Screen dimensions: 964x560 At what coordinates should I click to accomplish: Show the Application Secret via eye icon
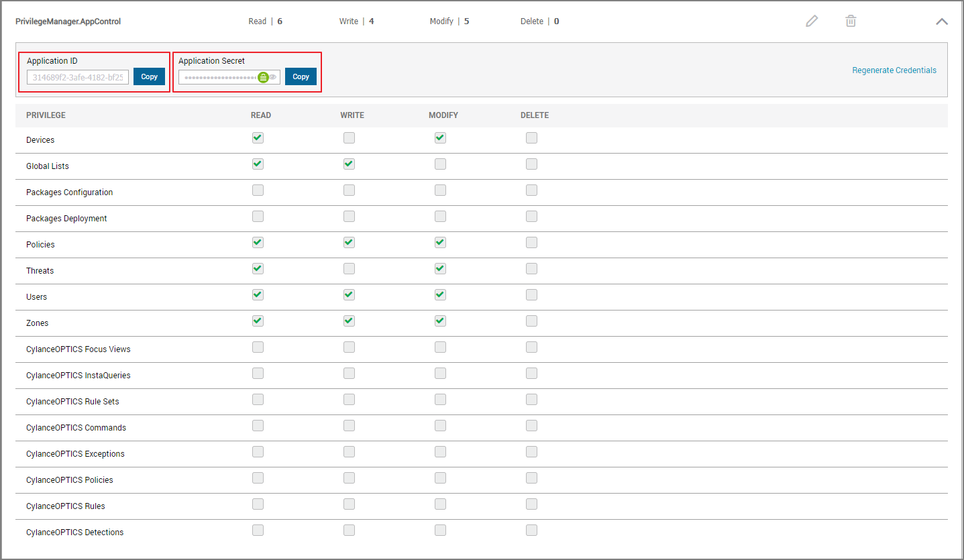[273, 77]
